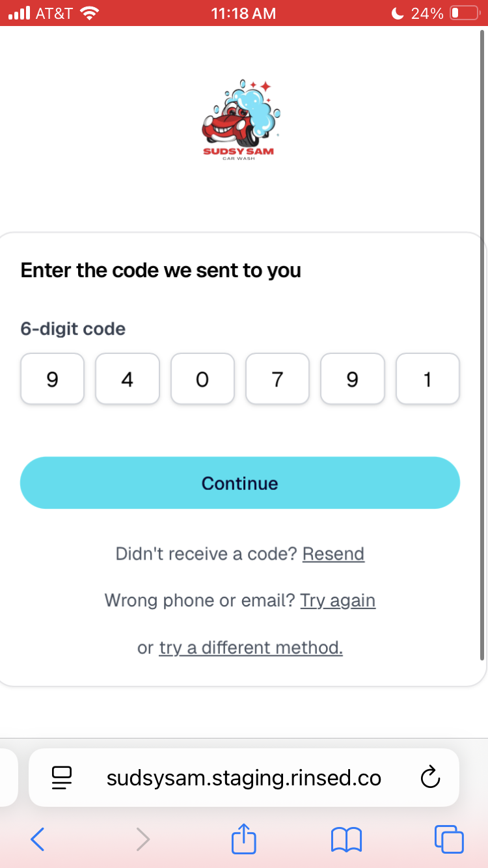Click try a different method link
488x868 pixels.
pos(251,648)
